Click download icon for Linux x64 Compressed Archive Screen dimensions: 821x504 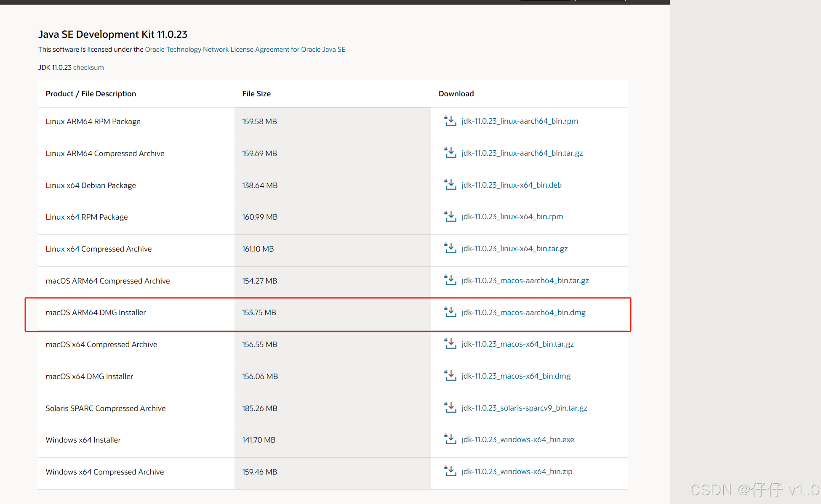click(x=450, y=248)
